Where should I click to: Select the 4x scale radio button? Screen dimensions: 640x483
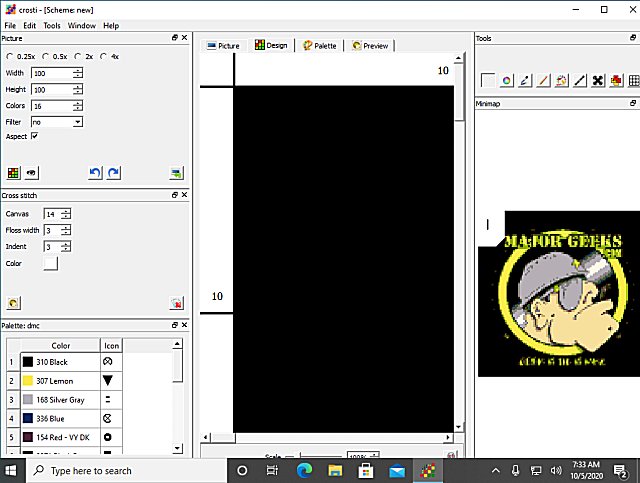103,56
